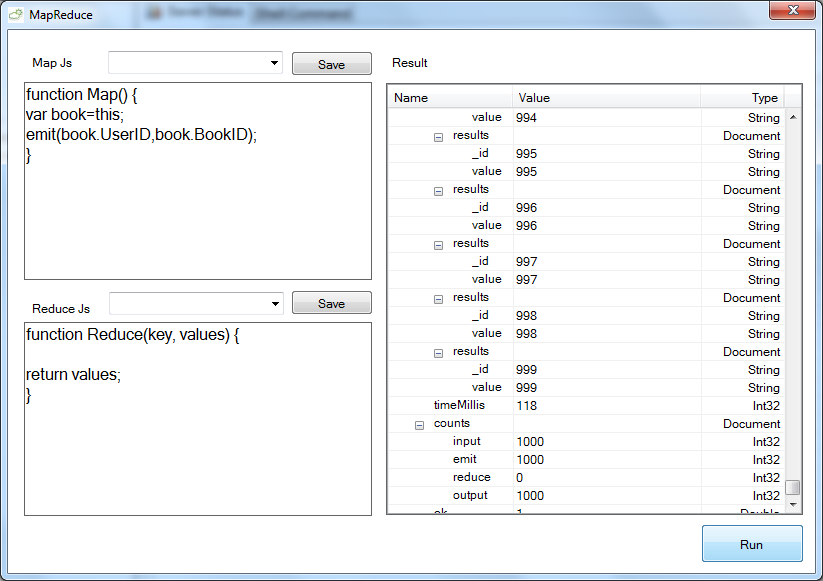Select the value row showing 998
Viewport: 823px width, 581px height.
[x=586, y=333]
